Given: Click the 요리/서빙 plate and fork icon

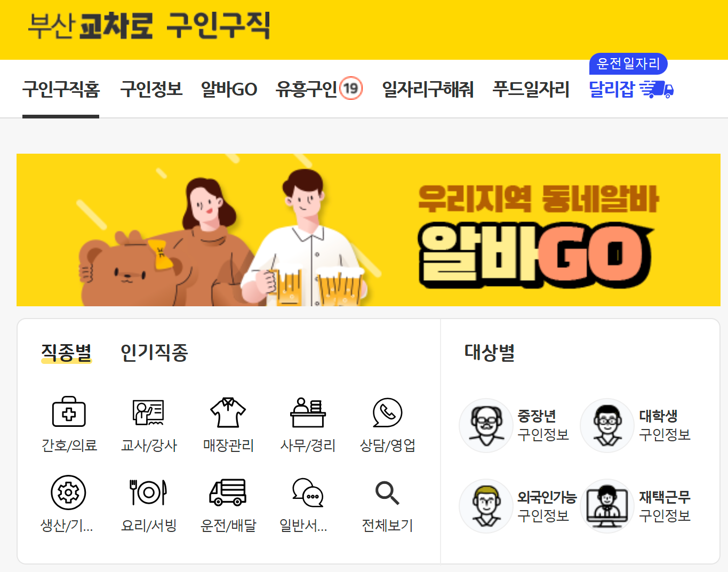Looking at the screenshot, I should [148, 492].
